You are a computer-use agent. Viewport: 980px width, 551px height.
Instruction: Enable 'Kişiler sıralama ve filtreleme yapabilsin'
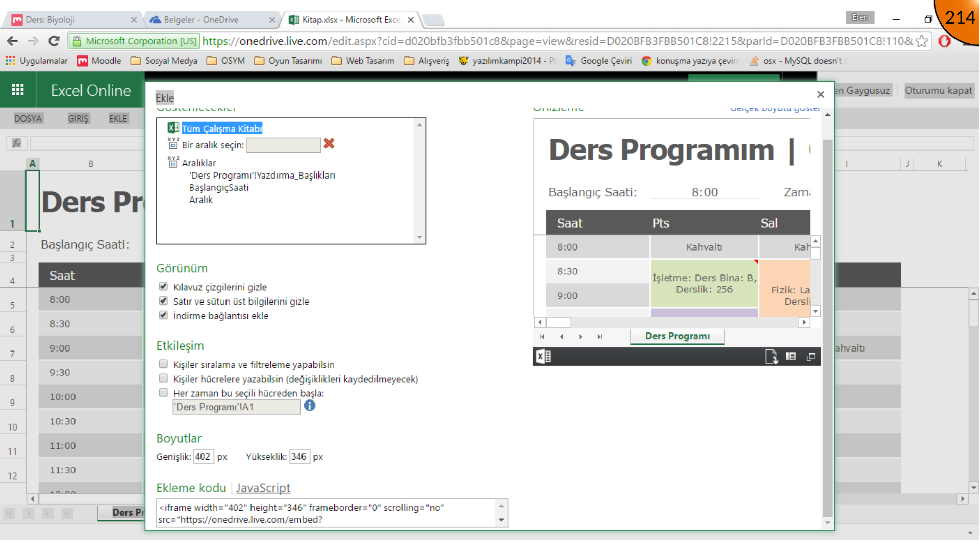point(163,364)
